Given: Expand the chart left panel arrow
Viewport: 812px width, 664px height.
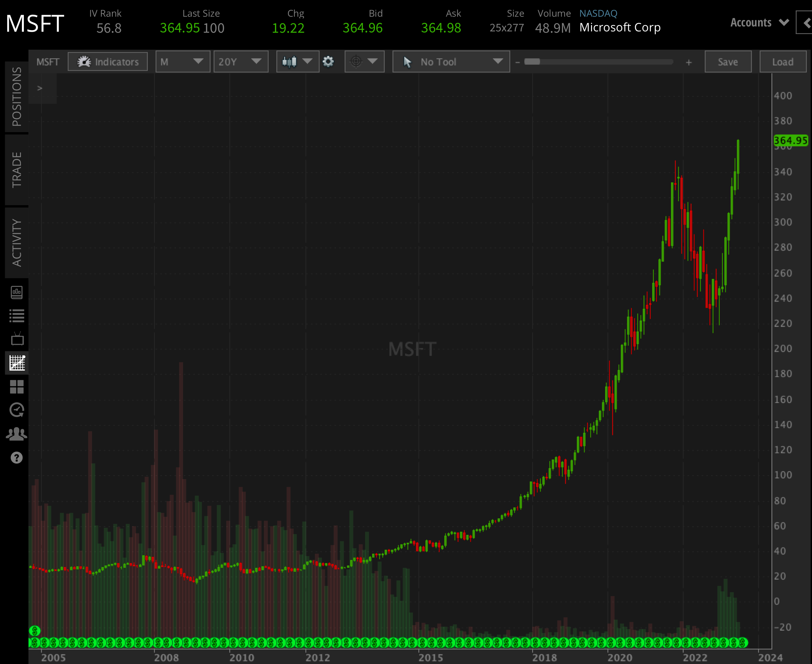Looking at the screenshot, I should [x=39, y=88].
